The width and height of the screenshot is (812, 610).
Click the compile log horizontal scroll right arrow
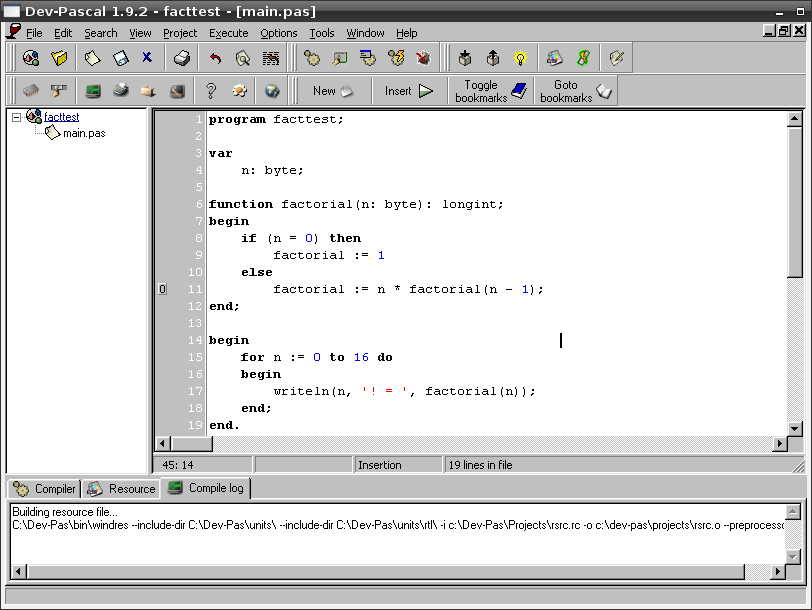(777, 572)
